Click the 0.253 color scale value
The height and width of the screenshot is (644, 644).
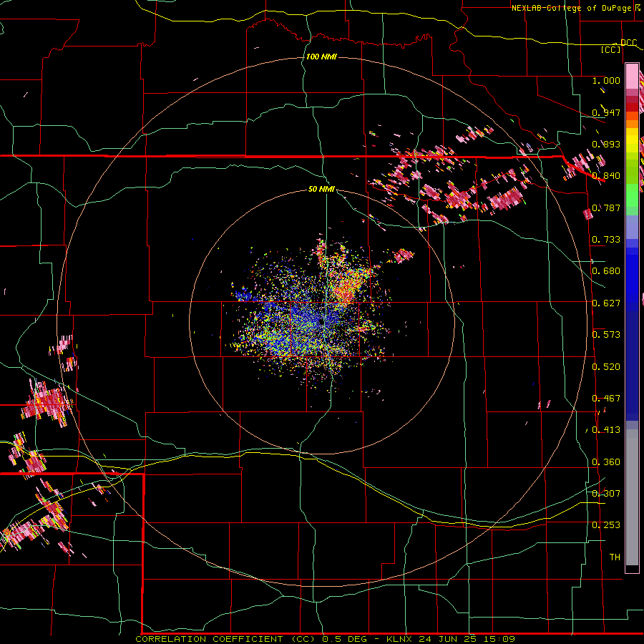coord(606,525)
